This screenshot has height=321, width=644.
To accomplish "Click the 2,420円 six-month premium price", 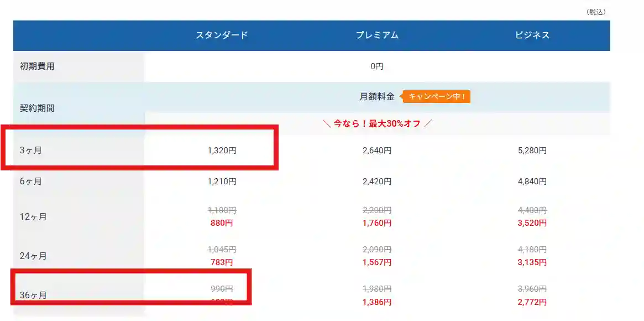I will coord(377,182).
